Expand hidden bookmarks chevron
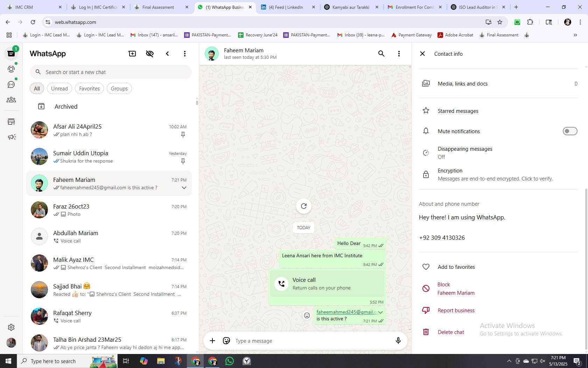Screen dimensions: 588x368 click(575, 35)
